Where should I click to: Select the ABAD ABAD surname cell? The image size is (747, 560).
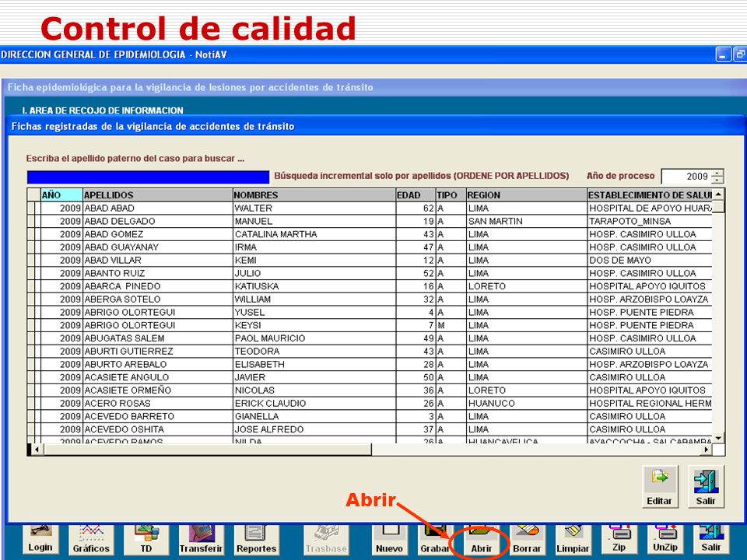[158, 208]
